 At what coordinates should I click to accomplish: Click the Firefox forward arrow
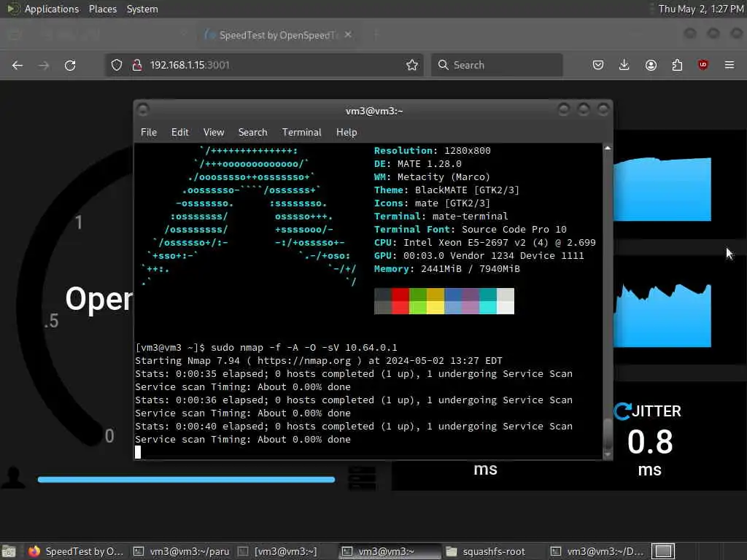click(x=44, y=65)
